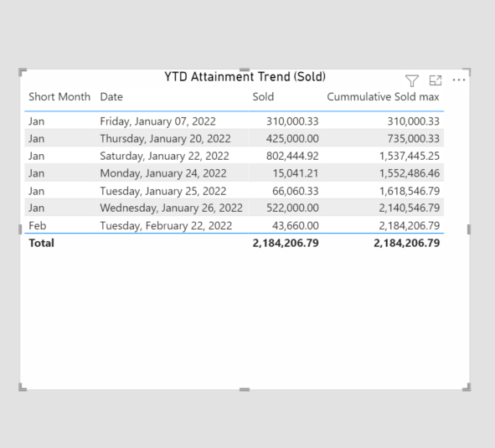Click the Total row label
The image size is (495, 448).
pyautogui.click(x=41, y=243)
